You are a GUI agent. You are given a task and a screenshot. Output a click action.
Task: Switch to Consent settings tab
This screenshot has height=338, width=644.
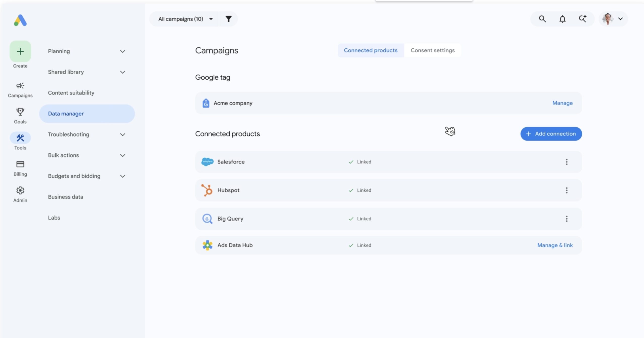tap(432, 50)
